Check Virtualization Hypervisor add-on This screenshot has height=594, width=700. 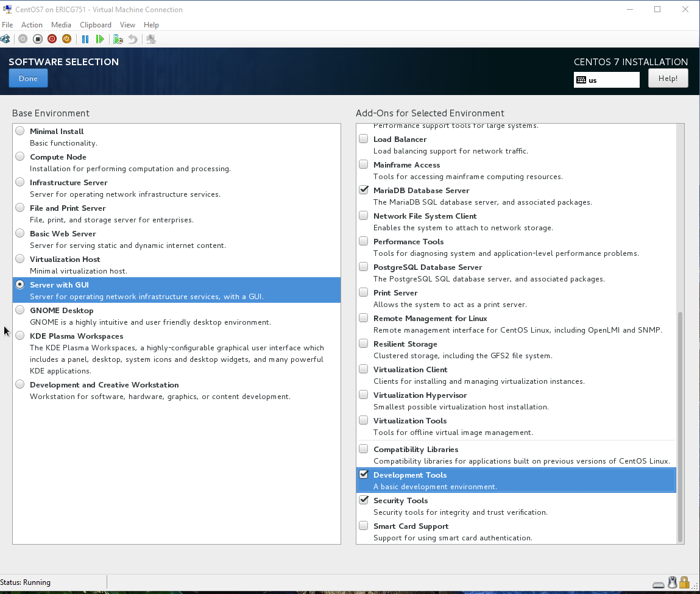click(x=364, y=395)
